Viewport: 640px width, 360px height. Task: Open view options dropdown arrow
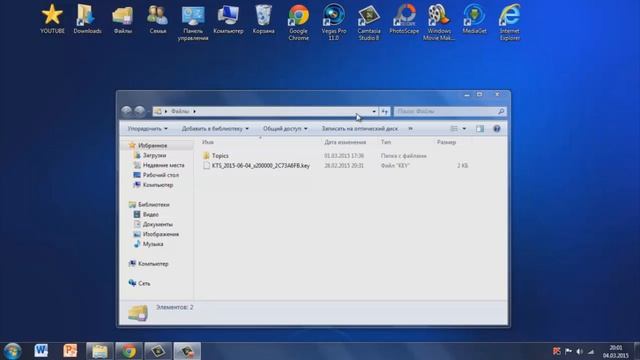[x=464, y=129]
